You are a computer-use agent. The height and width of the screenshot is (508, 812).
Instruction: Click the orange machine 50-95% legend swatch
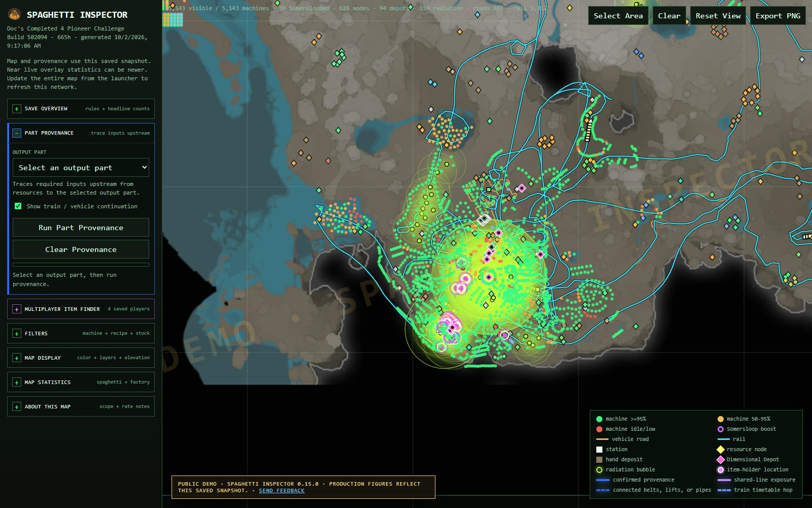coord(720,419)
